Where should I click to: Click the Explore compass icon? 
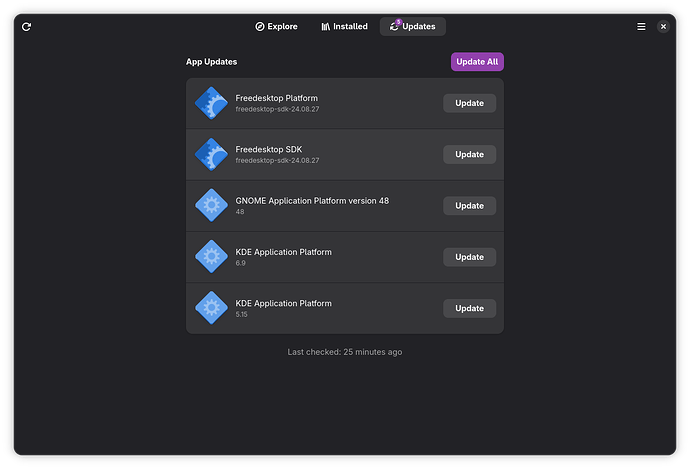click(260, 27)
